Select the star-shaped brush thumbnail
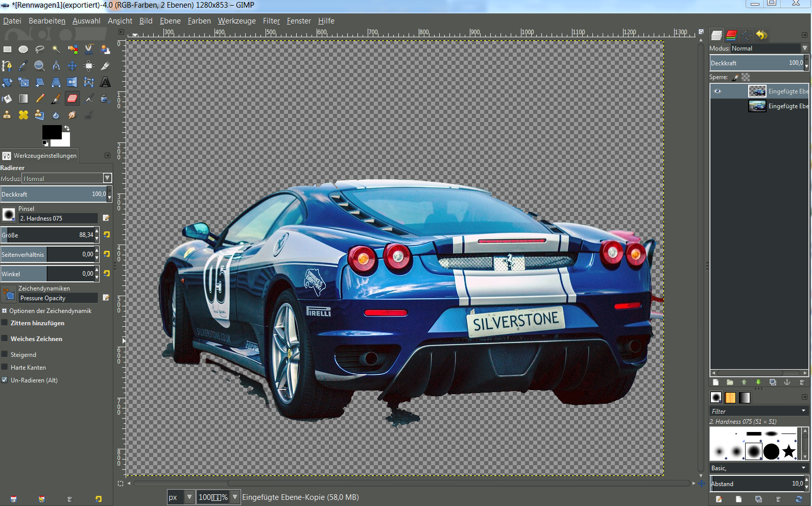Image resolution: width=812 pixels, height=506 pixels. pos(789,451)
